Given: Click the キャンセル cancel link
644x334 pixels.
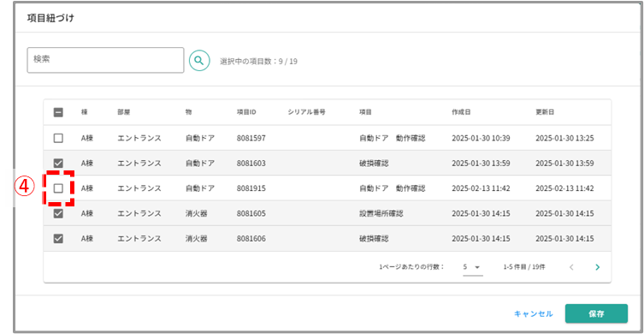Looking at the screenshot, I should [x=534, y=313].
